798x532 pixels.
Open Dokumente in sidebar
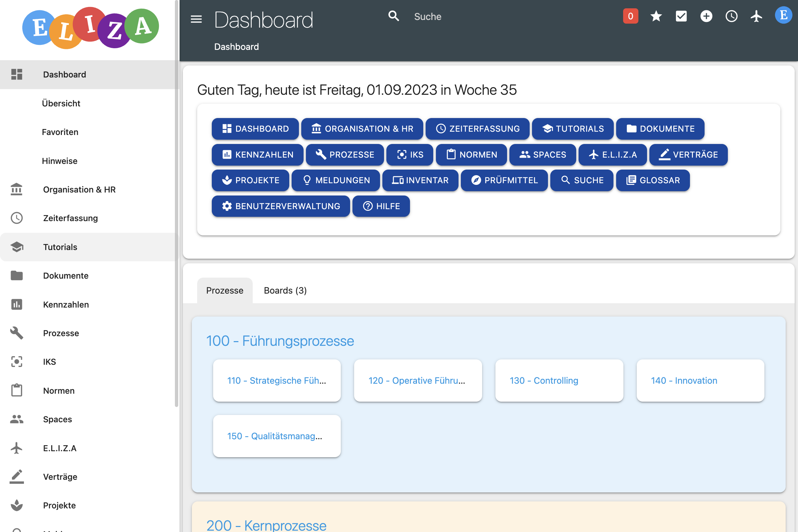(66, 276)
